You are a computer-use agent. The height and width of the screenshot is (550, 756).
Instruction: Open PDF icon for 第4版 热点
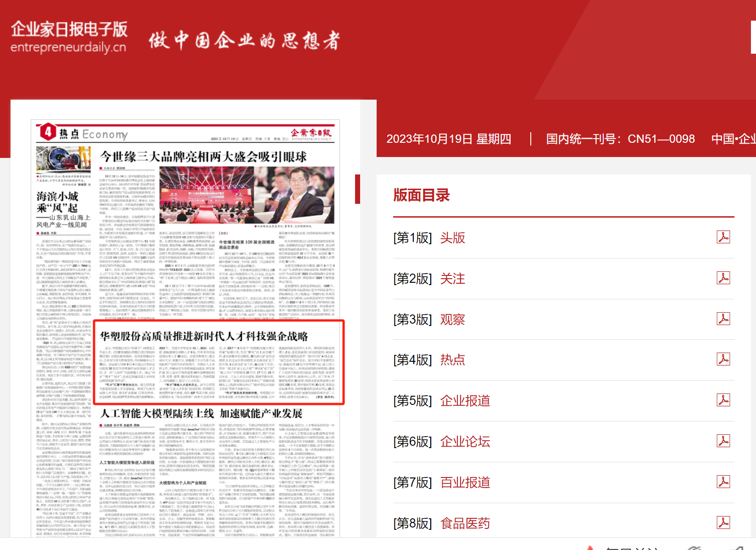pos(723,359)
